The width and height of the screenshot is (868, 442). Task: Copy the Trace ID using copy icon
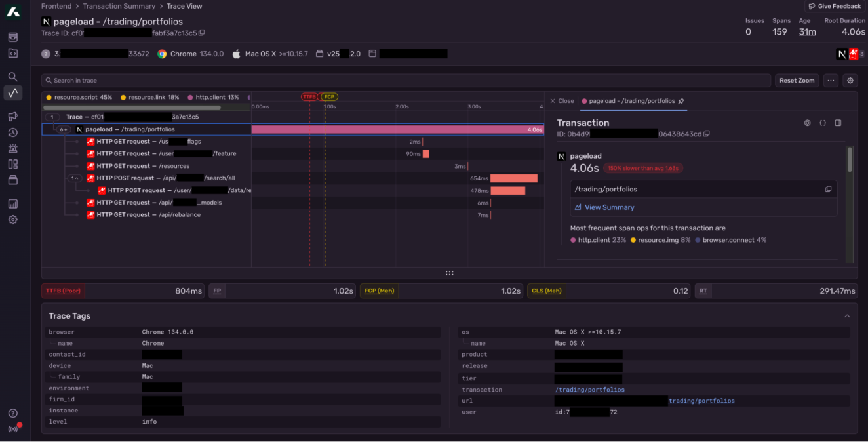[x=202, y=33]
